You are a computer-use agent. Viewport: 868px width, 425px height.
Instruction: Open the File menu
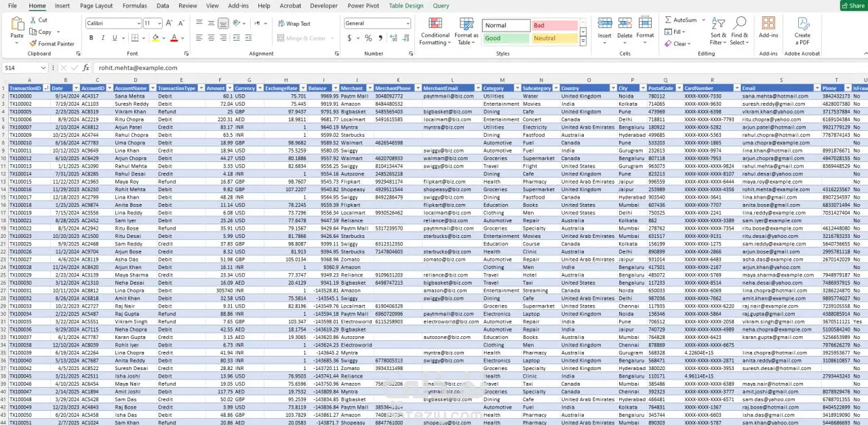(x=12, y=5)
